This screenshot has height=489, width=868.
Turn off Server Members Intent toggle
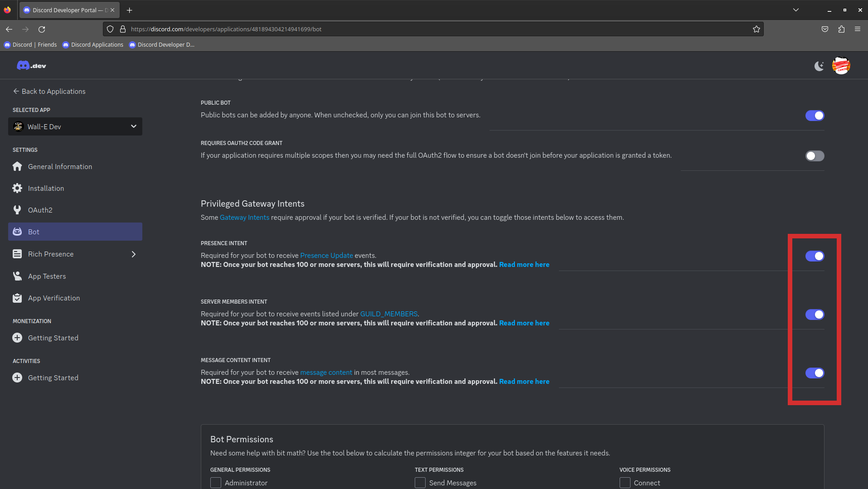click(x=815, y=315)
